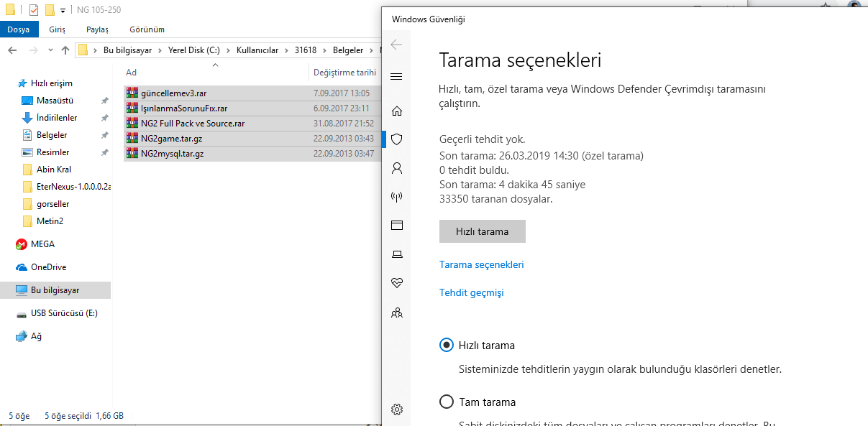Viewport: 868px width, 426px height.
Task: Expand the chevron after Kullanıcılar in path
Action: pyautogui.click(x=286, y=50)
